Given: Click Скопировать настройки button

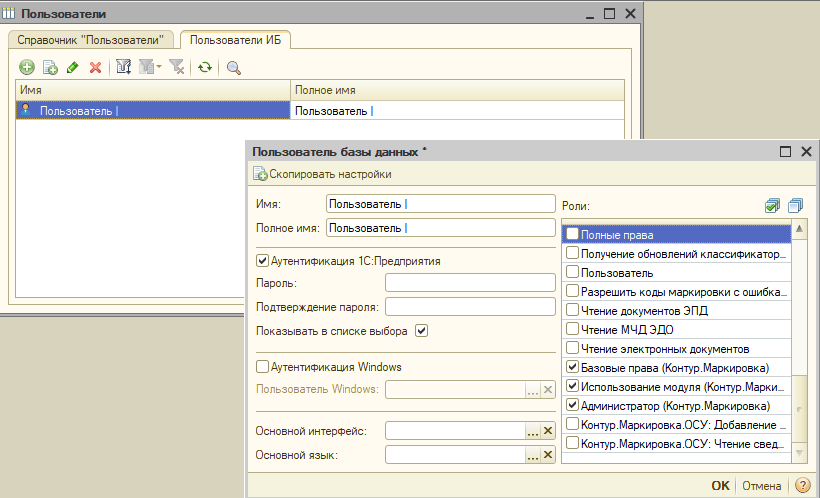Looking at the screenshot, I should tap(322, 174).
